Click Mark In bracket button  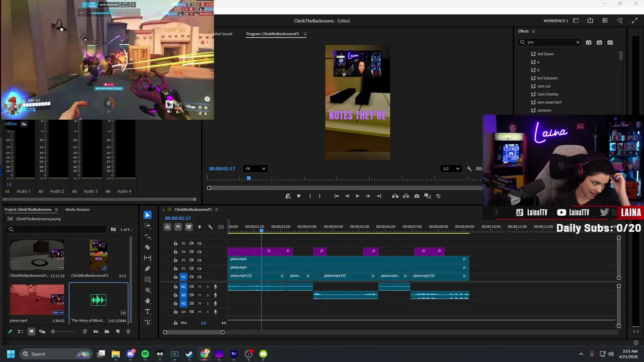pyautogui.click(x=309, y=196)
